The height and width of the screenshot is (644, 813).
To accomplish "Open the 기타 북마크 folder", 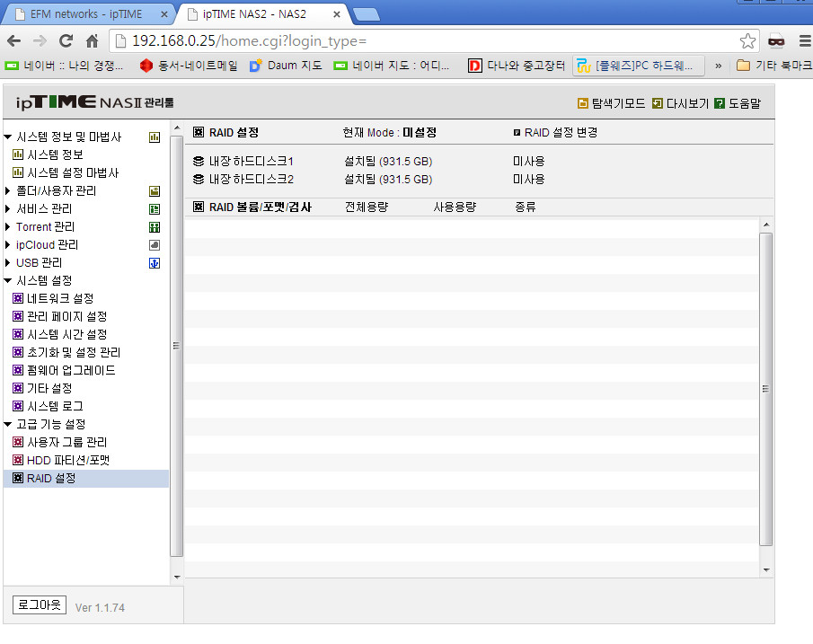I will [774, 66].
